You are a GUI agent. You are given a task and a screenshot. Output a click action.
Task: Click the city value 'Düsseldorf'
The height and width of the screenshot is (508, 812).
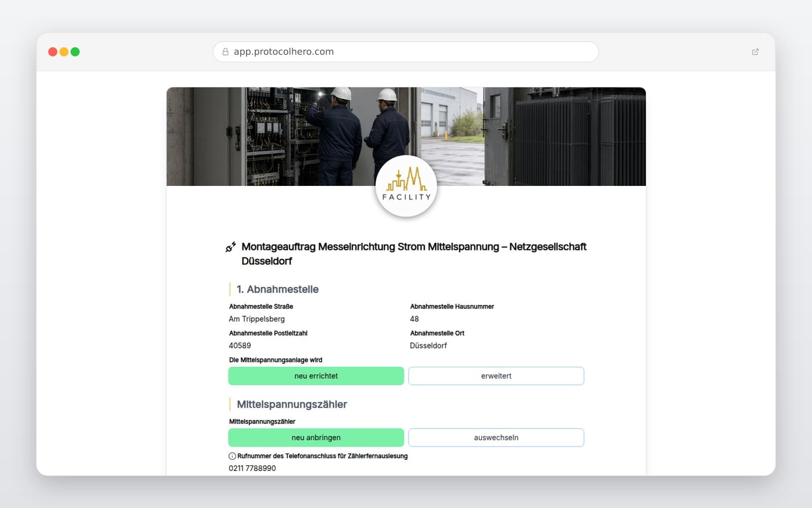[428, 345]
